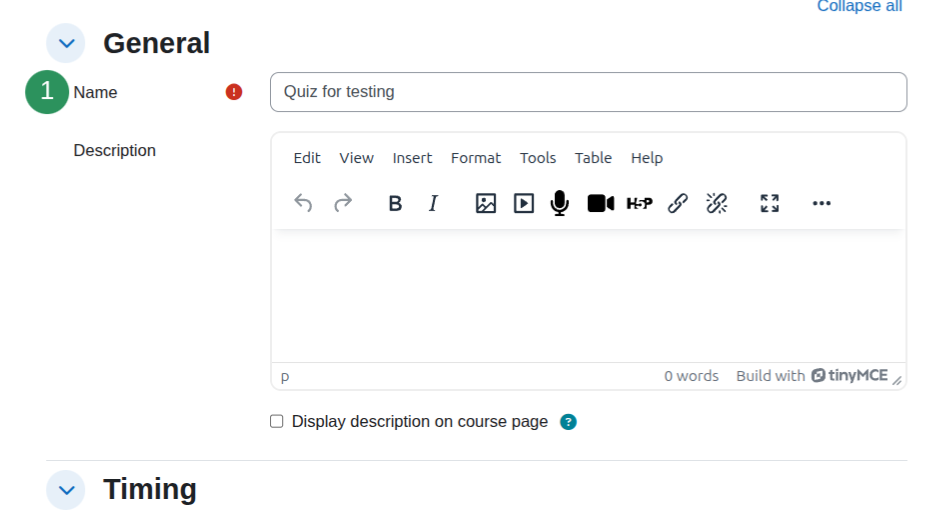Insert a link with chain icon

pyautogui.click(x=678, y=204)
